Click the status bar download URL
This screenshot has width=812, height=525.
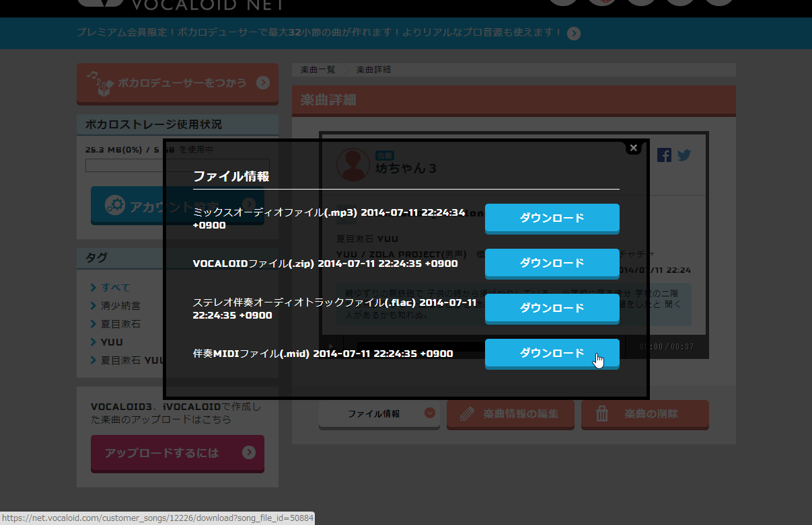tap(158, 518)
